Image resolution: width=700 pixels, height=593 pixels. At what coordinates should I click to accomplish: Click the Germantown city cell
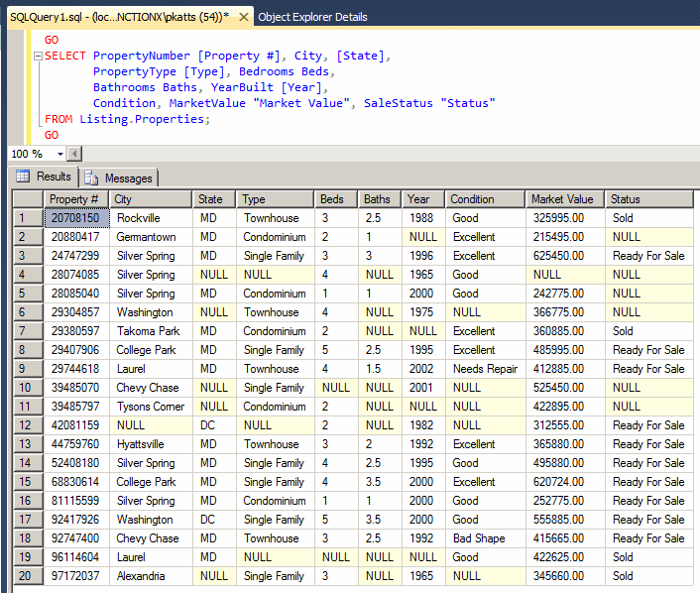tap(151, 237)
